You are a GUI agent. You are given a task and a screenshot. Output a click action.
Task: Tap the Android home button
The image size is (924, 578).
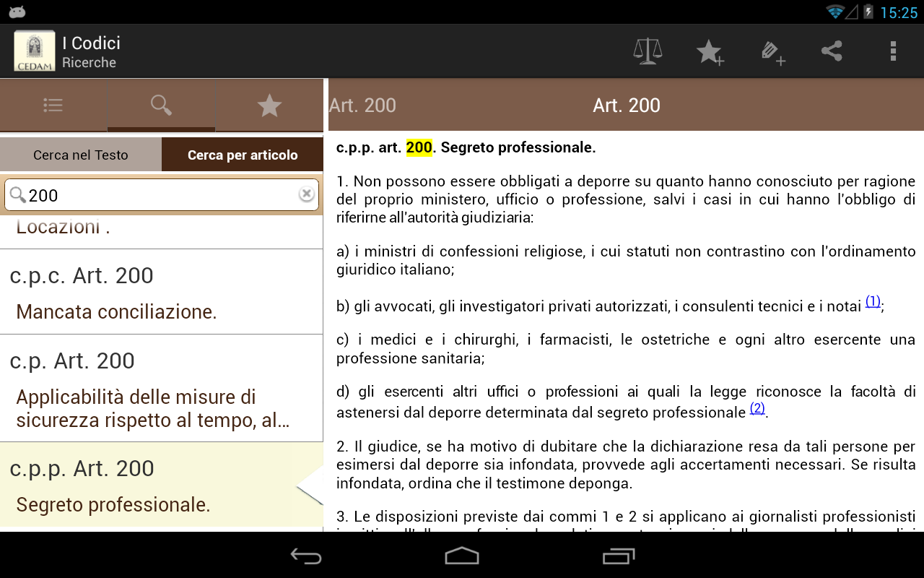pos(462,556)
